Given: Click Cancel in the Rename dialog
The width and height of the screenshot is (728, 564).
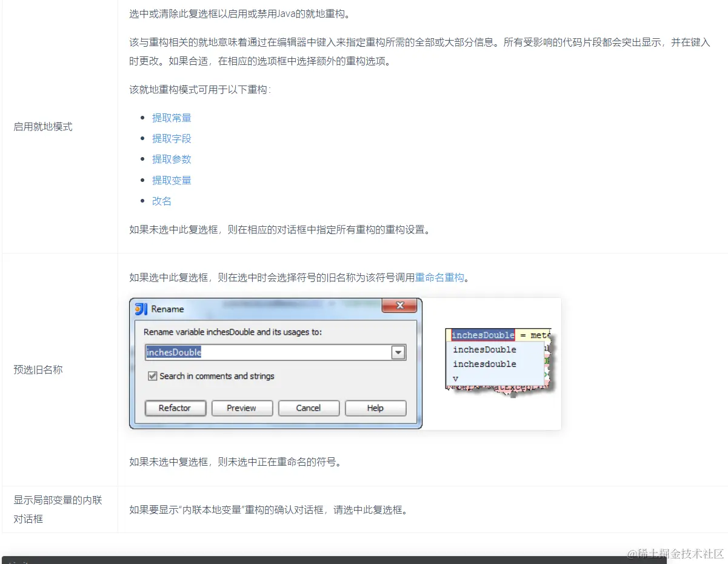Looking at the screenshot, I should click(309, 408).
